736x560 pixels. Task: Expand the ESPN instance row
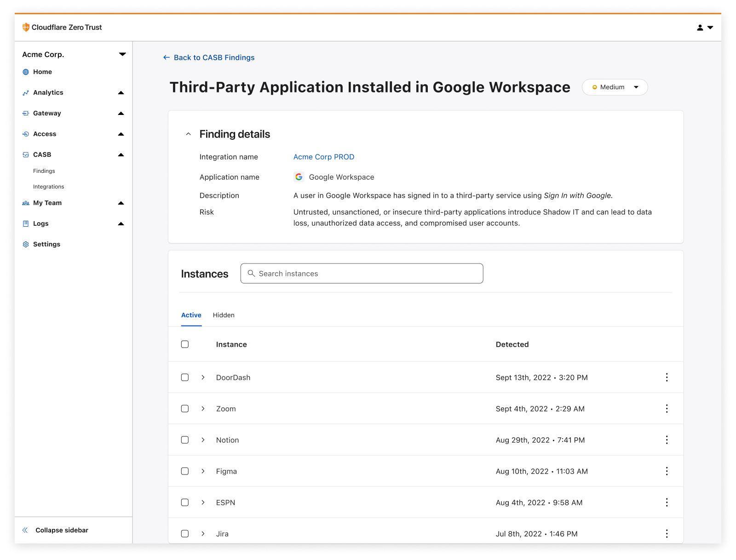click(203, 503)
